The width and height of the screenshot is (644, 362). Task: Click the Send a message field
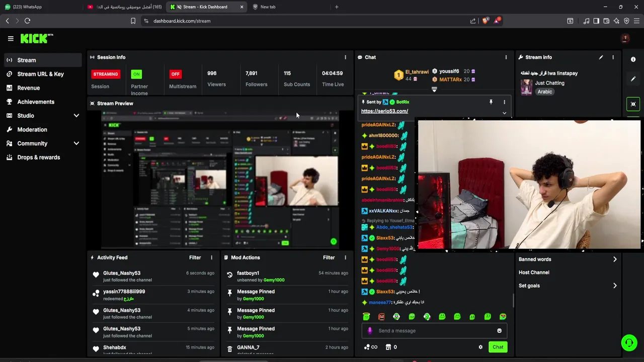point(434,331)
